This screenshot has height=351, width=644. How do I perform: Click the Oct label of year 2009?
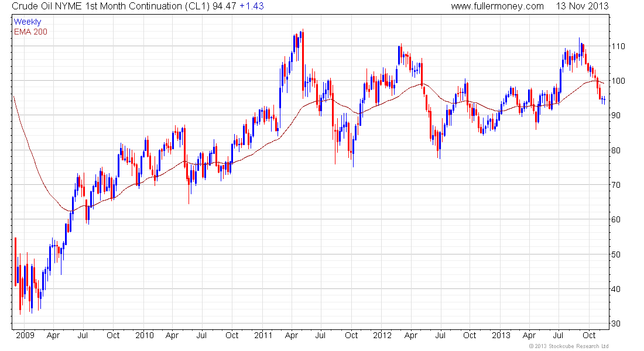pyautogui.click(x=113, y=335)
